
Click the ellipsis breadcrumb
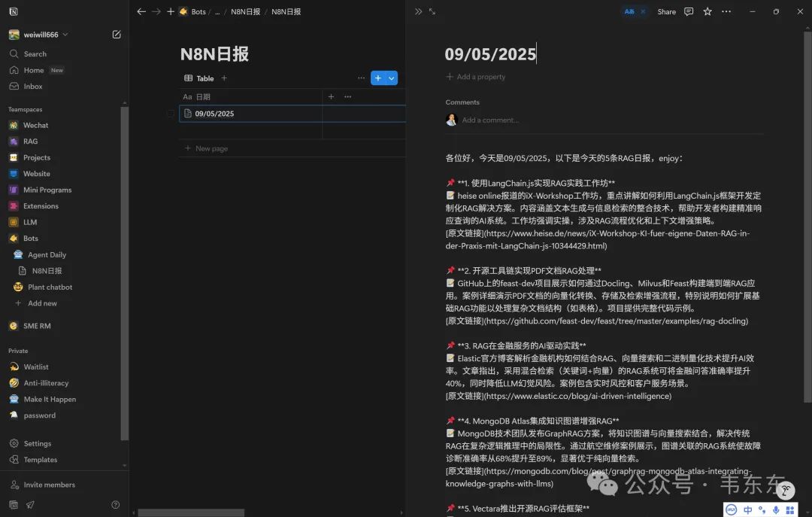(217, 11)
